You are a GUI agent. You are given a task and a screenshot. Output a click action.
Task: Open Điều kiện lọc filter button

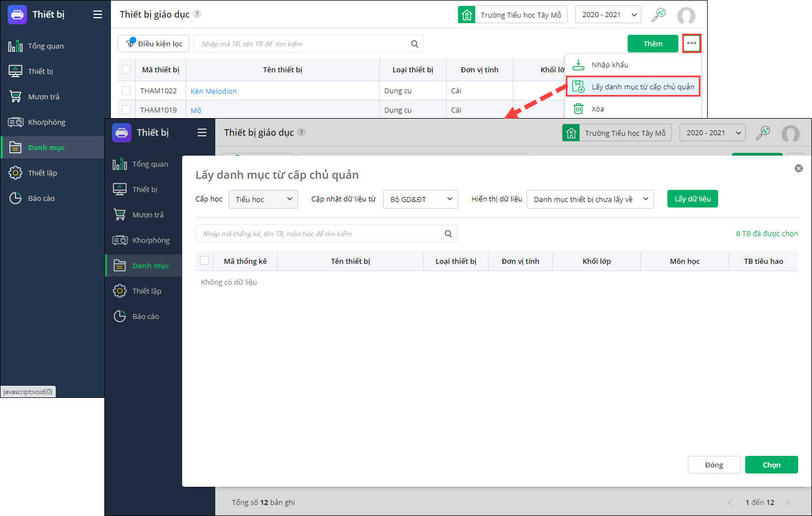tap(153, 44)
